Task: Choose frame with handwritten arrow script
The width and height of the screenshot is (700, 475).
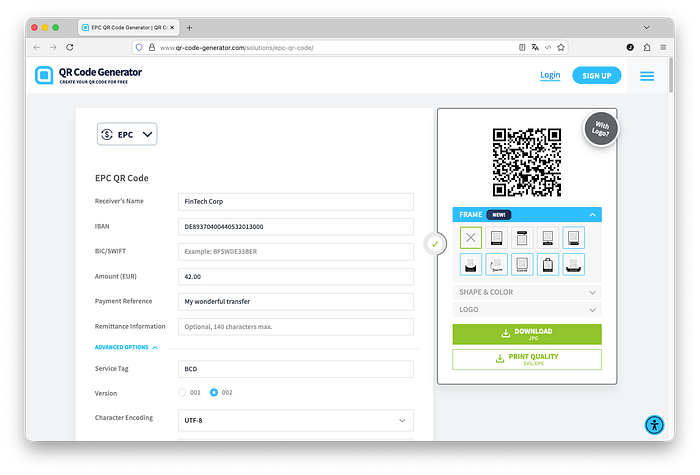Action: (x=496, y=264)
